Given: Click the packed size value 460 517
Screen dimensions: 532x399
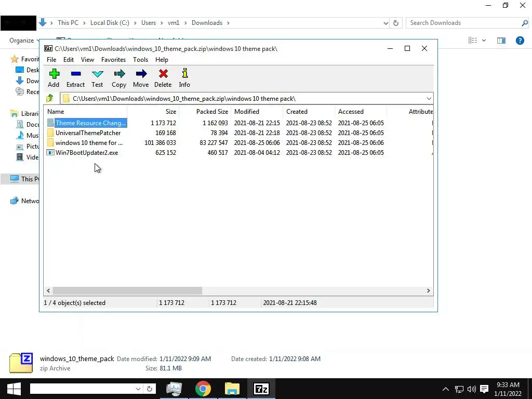Looking at the screenshot, I should click(x=218, y=153).
